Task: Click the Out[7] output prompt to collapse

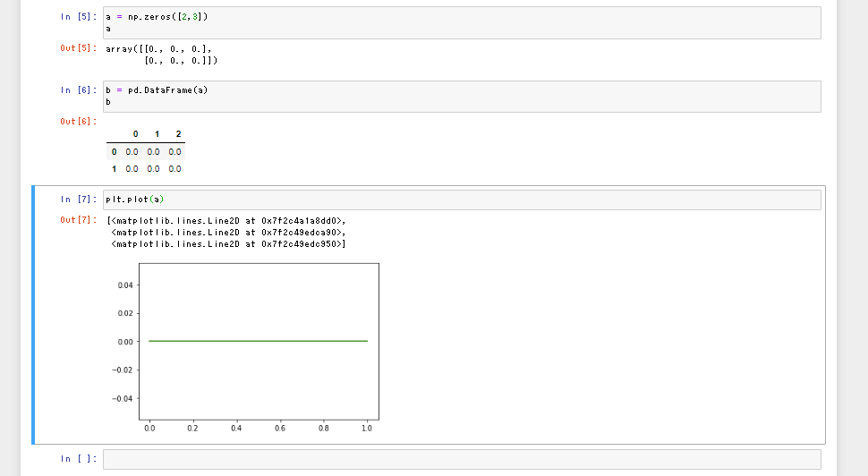Action: (79, 220)
